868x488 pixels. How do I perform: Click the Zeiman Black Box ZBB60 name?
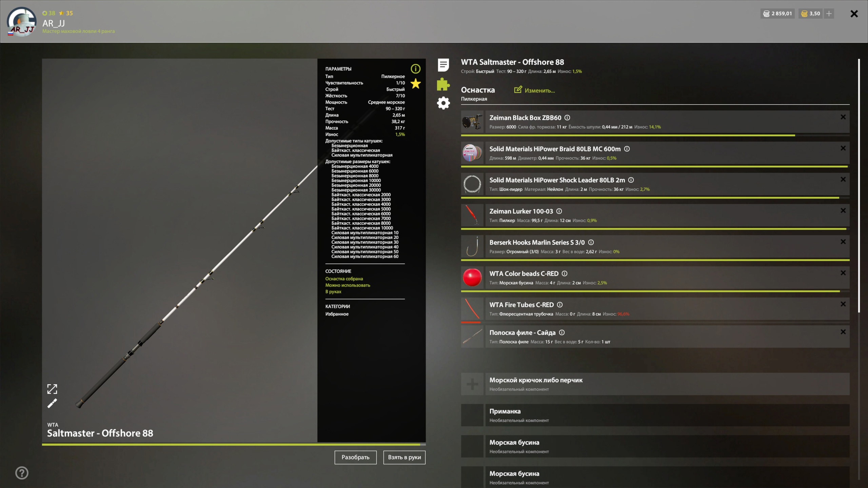pos(525,118)
